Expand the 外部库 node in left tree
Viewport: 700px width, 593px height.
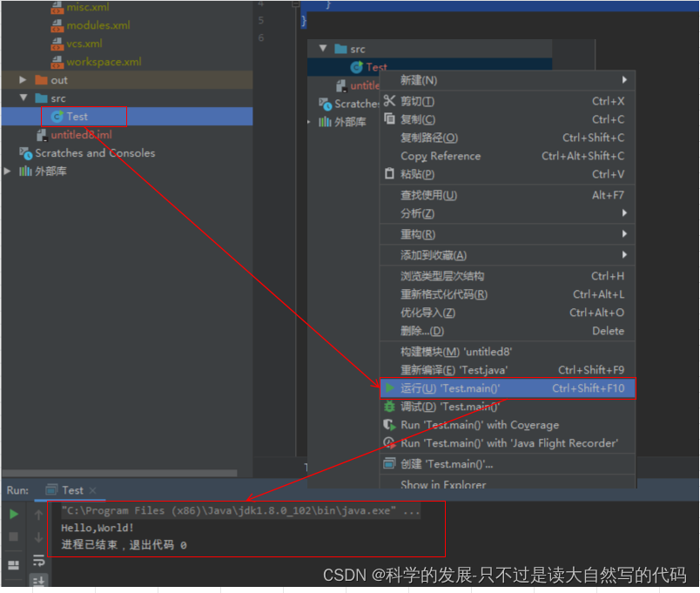[7, 171]
